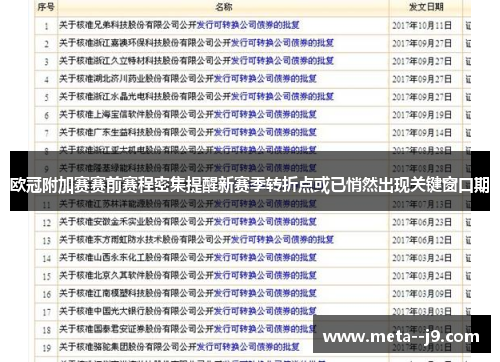Select the date in the 北京久其软件 row

point(422,276)
